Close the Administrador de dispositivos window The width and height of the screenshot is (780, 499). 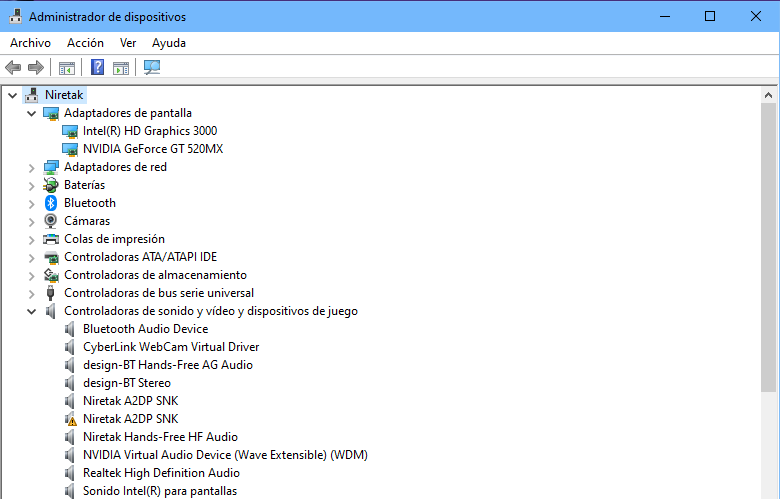756,16
